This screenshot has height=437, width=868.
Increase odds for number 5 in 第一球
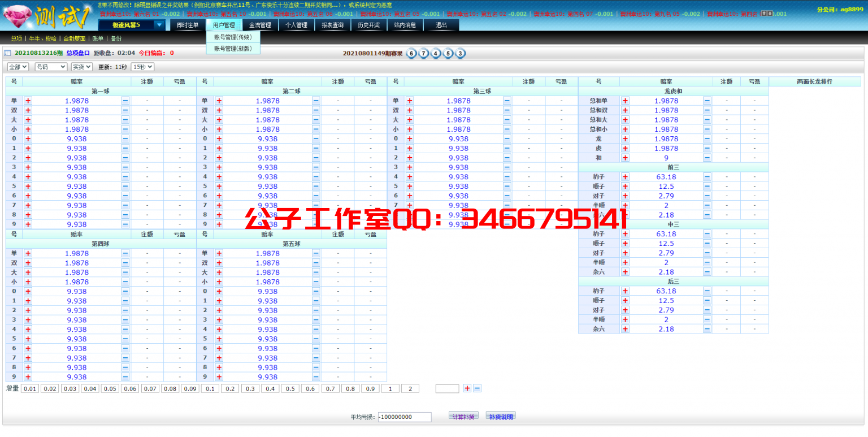[28, 187]
